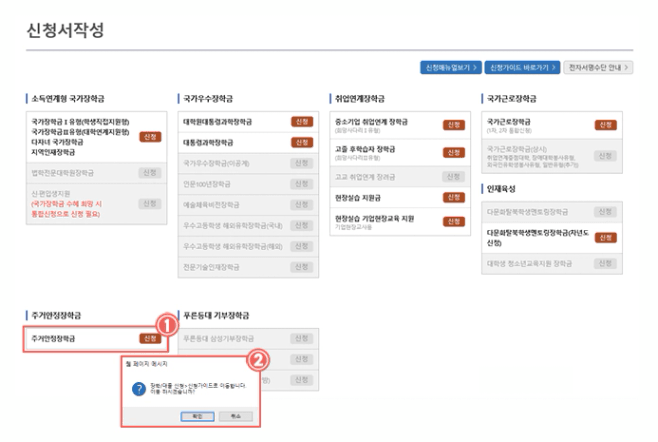Image resolution: width=658 pixels, height=442 pixels.
Task: Apply for 주거안정장학금 with 신청 button
Action: click(150, 338)
